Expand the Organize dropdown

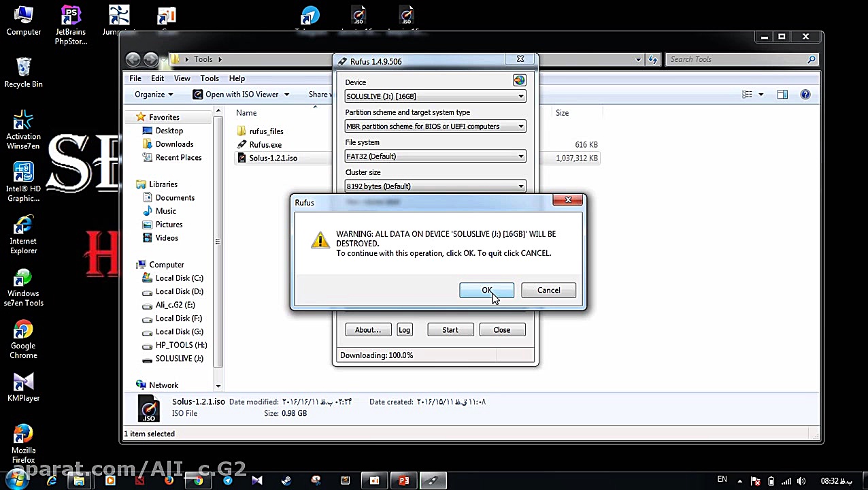pos(154,95)
